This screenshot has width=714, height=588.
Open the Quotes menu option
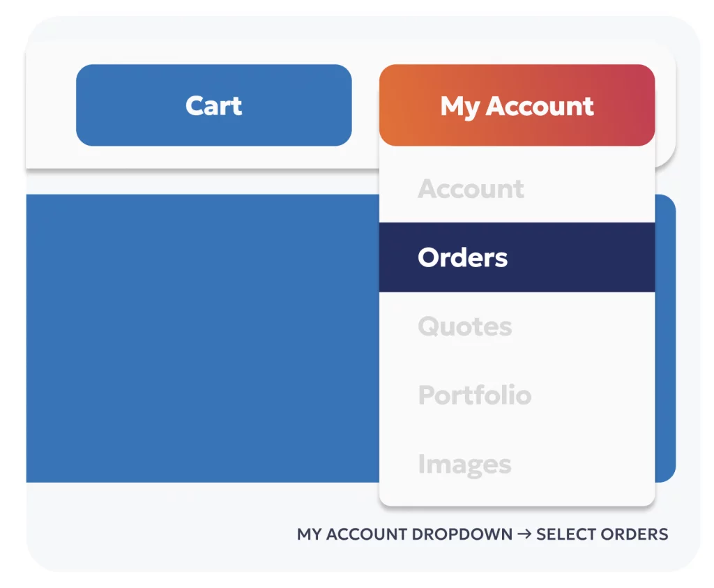pos(517,326)
